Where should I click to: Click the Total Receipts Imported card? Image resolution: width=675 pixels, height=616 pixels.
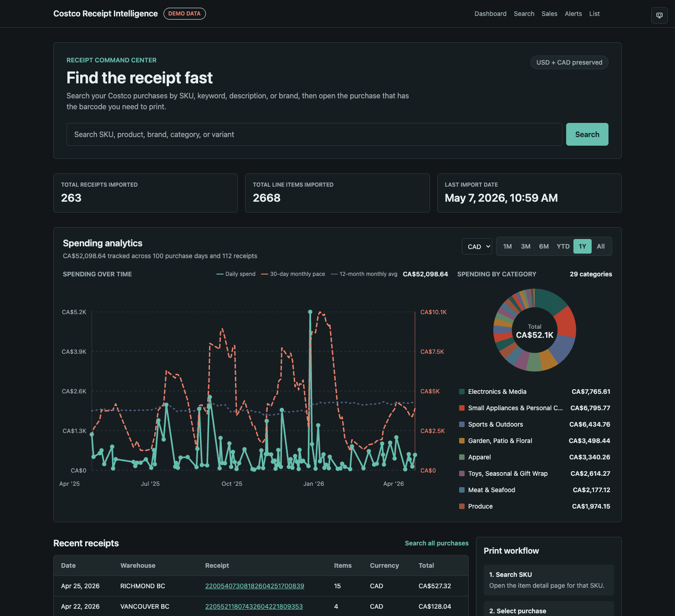point(145,193)
